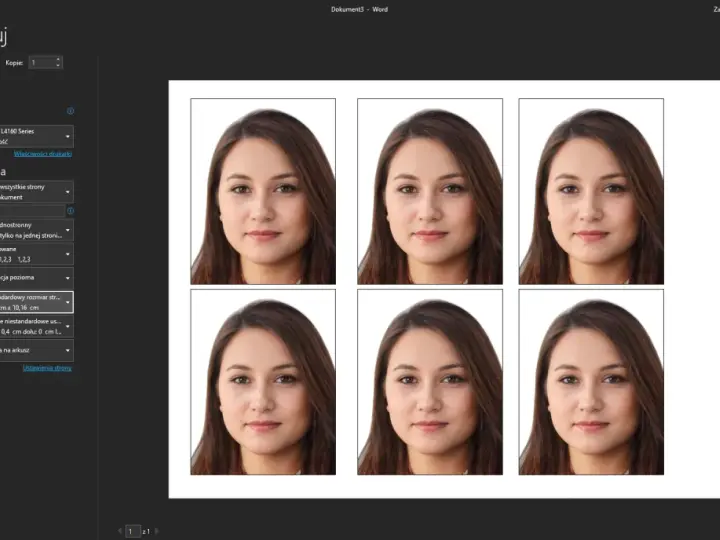Click the info icon beside the pages field
This screenshot has width=720, height=540.
point(70,211)
